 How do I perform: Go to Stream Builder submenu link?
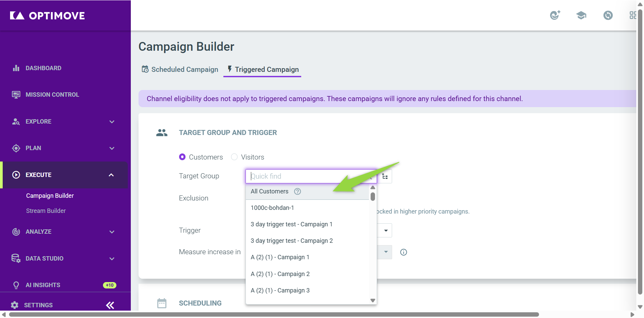[46, 211]
